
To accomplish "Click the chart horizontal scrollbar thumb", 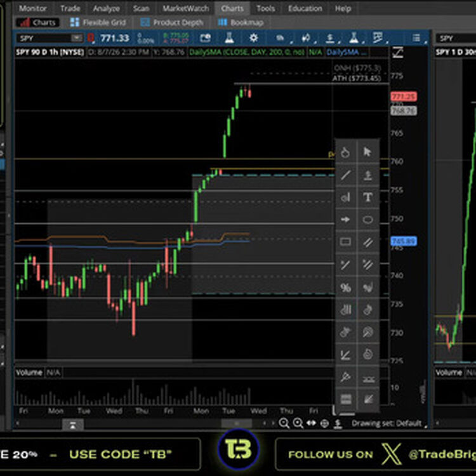I will click(x=237, y=423).
